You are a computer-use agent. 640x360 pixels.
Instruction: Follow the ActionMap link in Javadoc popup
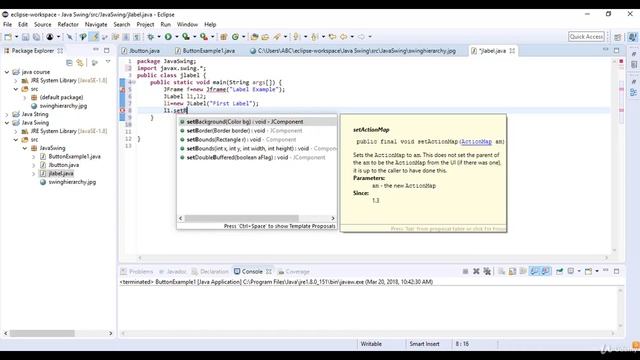[x=476, y=142]
